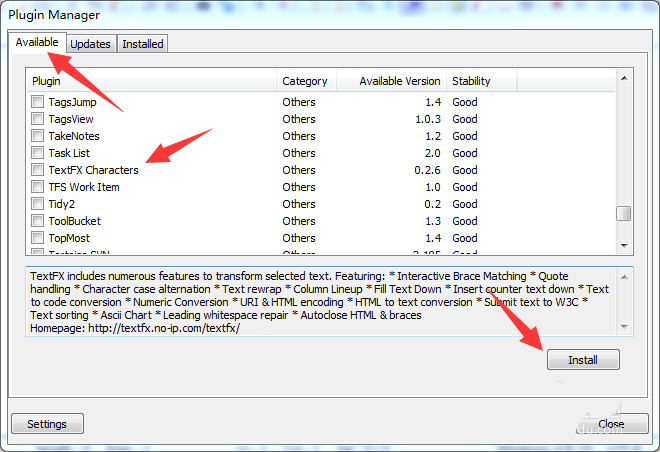Switch to the Updates tab
Screen dimensions: 660x452
tap(90, 44)
